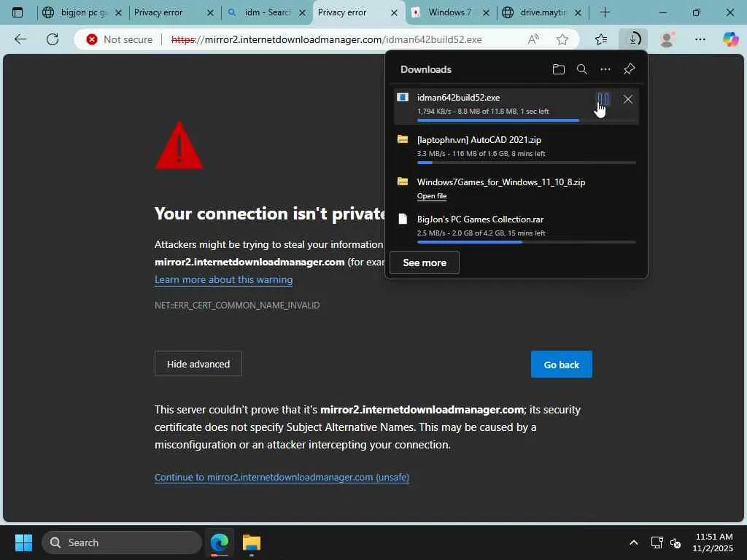Click the red Not secure warning icon
The image size is (747, 560).
pyautogui.click(x=92, y=39)
